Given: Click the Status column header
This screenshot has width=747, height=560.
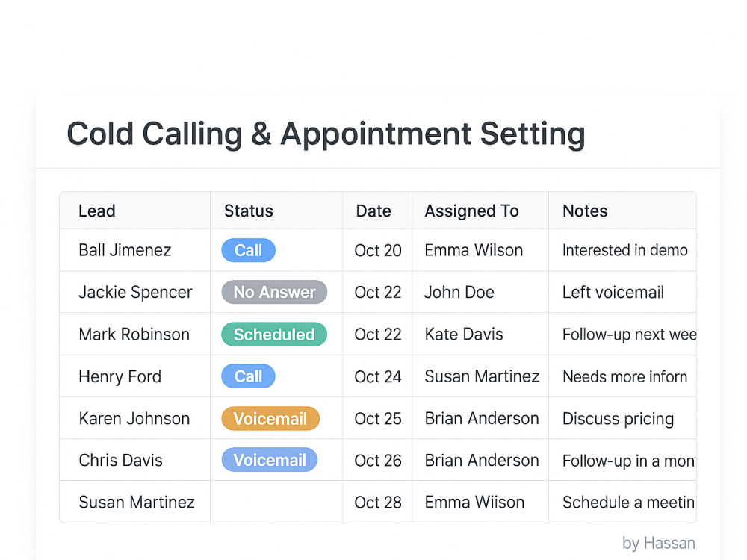Looking at the screenshot, I should (249, 211).
